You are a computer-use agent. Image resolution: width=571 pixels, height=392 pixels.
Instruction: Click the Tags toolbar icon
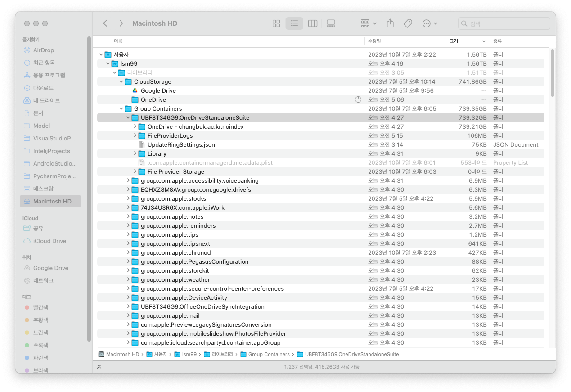408,23
